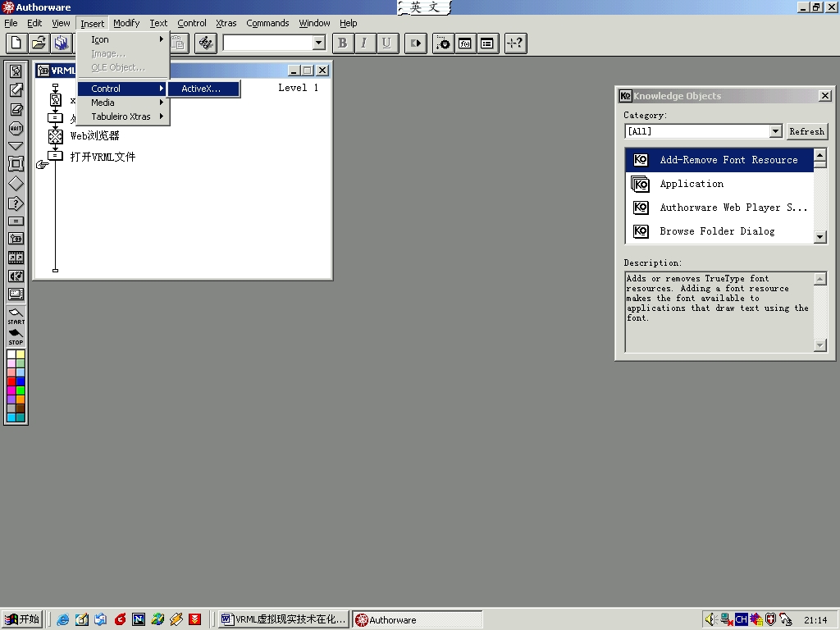Open the Control Panel toolbar icon
The width and height of the screenshot is (840, 630).
click(444, 43)
